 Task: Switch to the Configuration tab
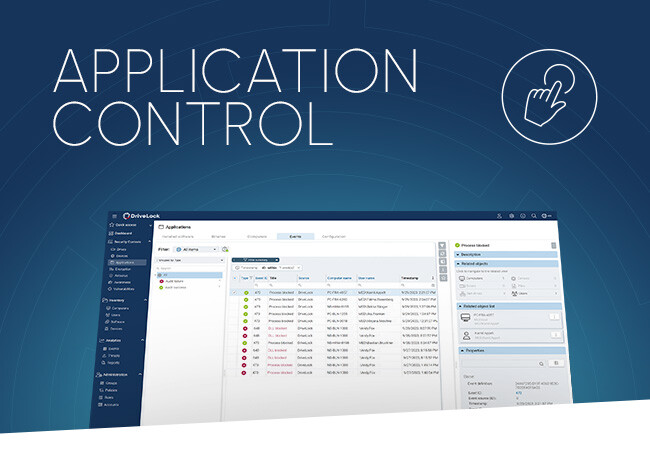334,237
